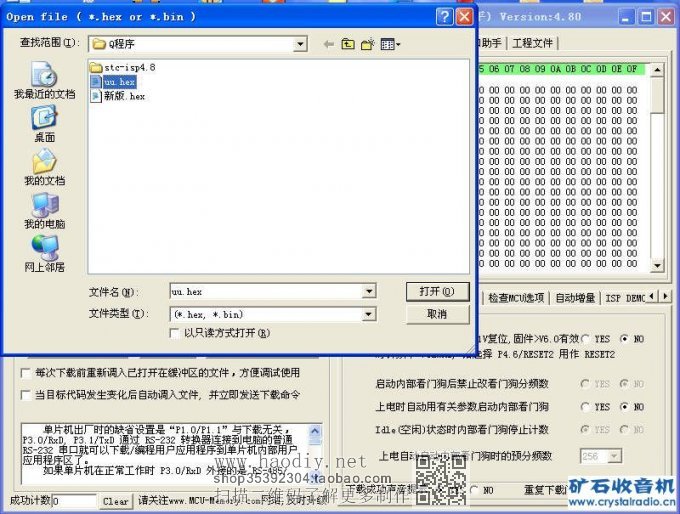This screenshot has height=514, width=680.
Task: Open 网上邻居 in places bar
Action: [x=44, y=254]
